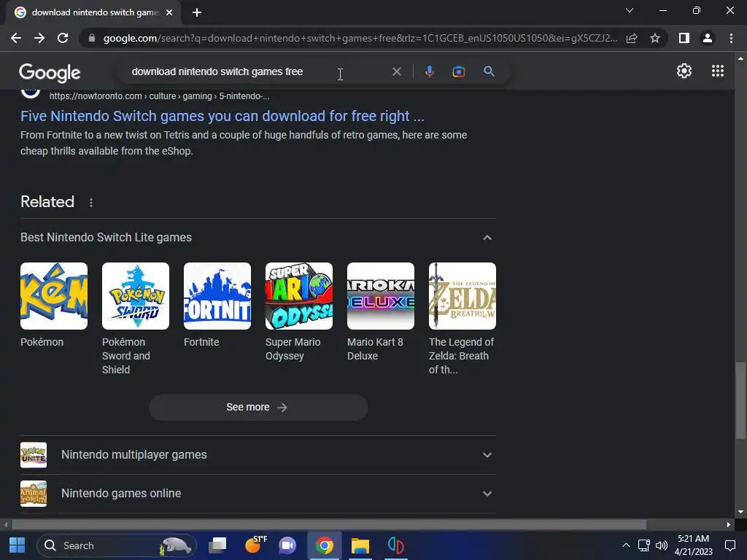Go to the Google logo homepage
Screen dimensions: 747x560
coord(50,72)
